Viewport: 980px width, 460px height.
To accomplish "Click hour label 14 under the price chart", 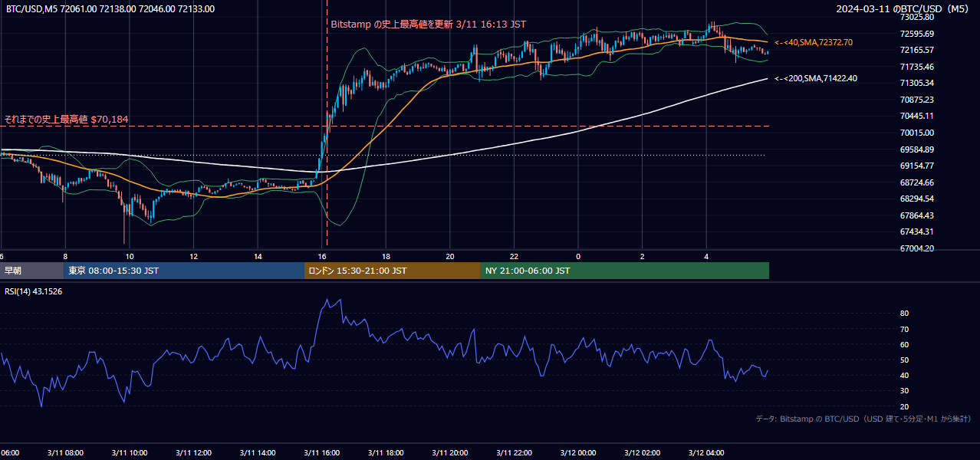I will (x=258, y=256).
